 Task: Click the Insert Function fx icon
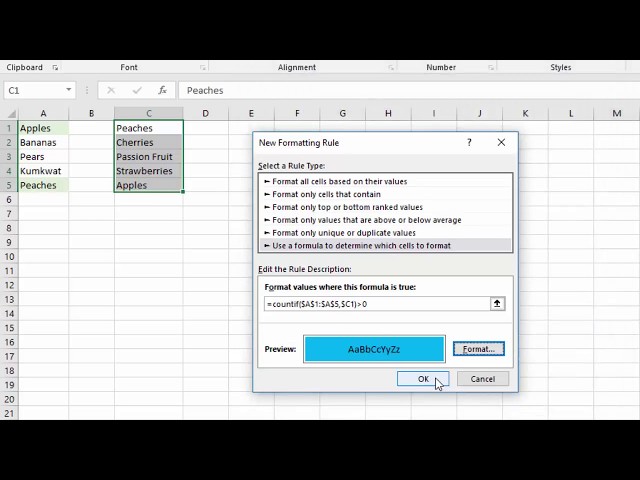162,90
